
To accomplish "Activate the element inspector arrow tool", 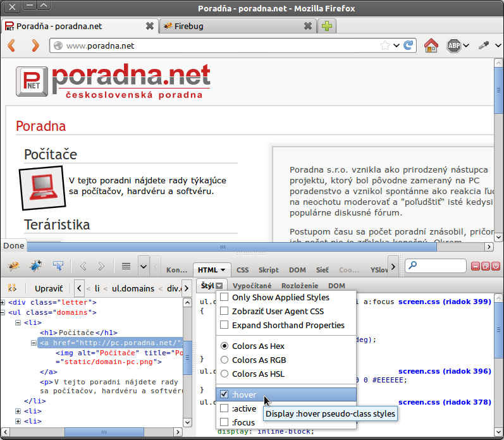I will (58, 266).
